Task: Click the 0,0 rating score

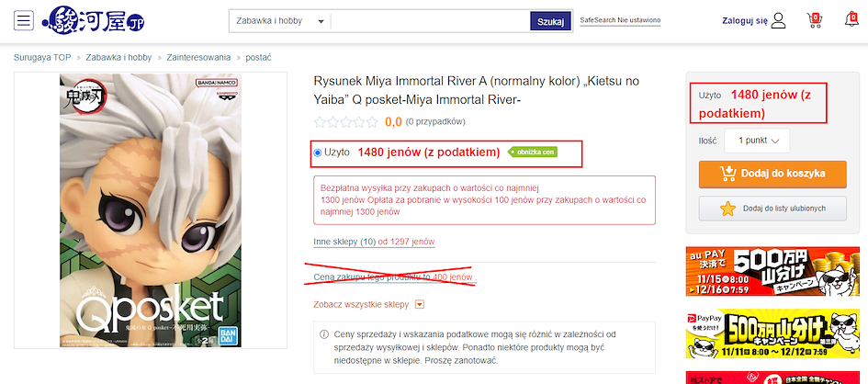Action: (393, 122)
